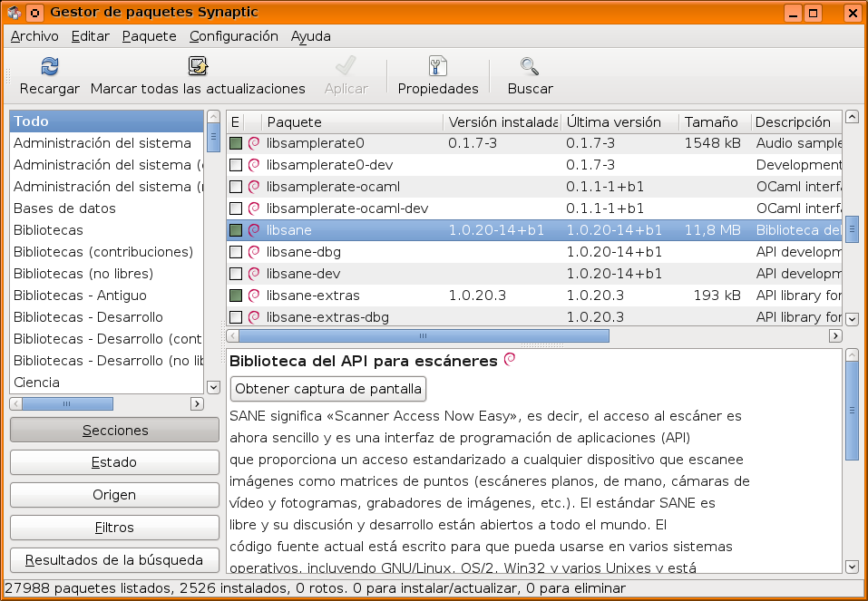
Task: Open the Editar menu
Action: click(x=90, y=36)
